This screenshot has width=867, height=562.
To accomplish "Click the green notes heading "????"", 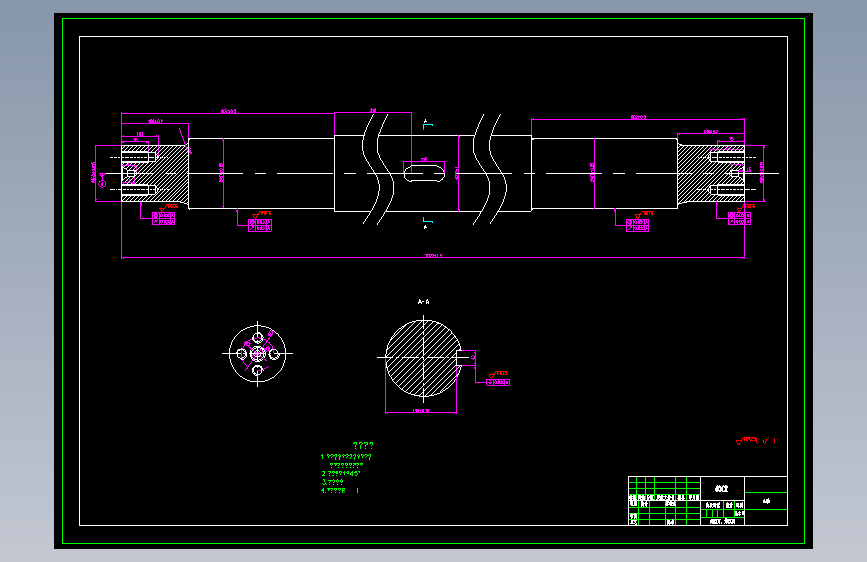I will coord(363,445).
